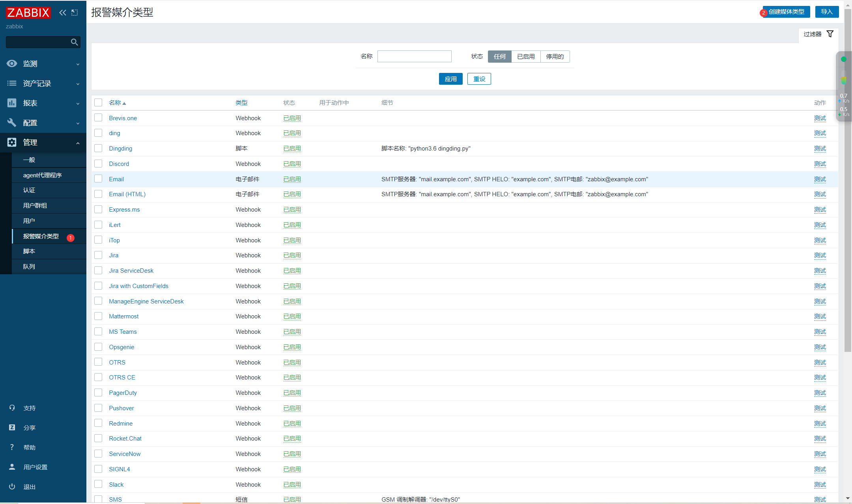Check the MS Teams row checkbox
The image size is (852, 504).
(98, 331)
